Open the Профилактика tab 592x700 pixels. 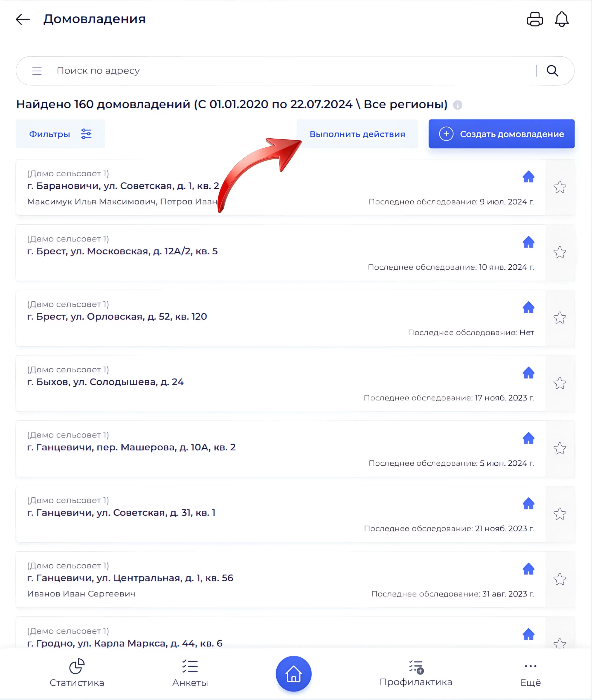click(x=416, y=673)
